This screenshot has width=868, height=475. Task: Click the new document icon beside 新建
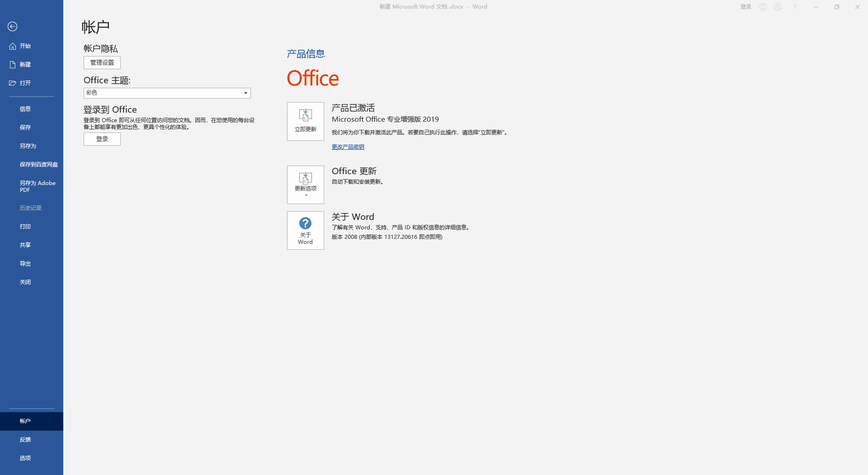point(13,65)
